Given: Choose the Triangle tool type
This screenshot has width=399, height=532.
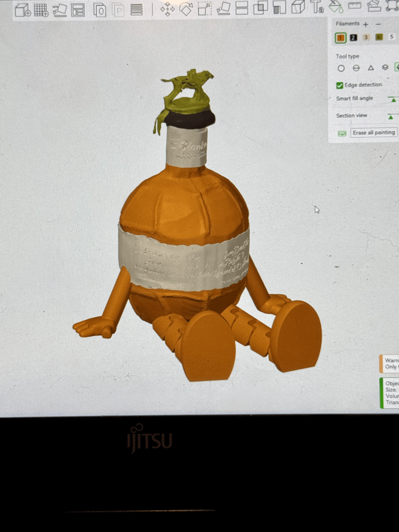Looking at the screenshot, I should coord(371,68).
